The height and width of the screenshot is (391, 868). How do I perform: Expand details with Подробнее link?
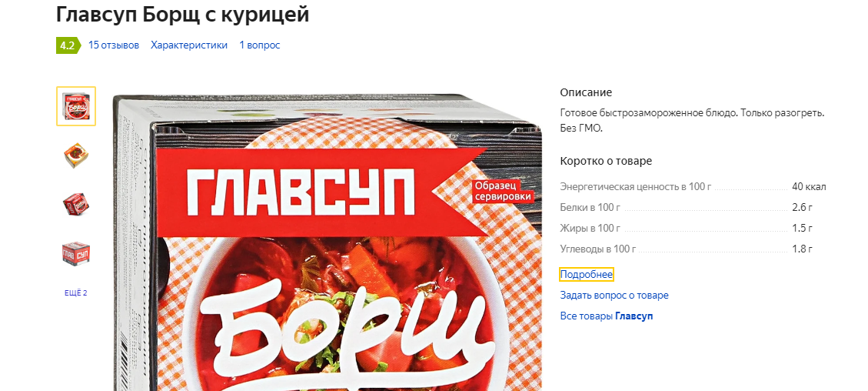tap(587, 275)
